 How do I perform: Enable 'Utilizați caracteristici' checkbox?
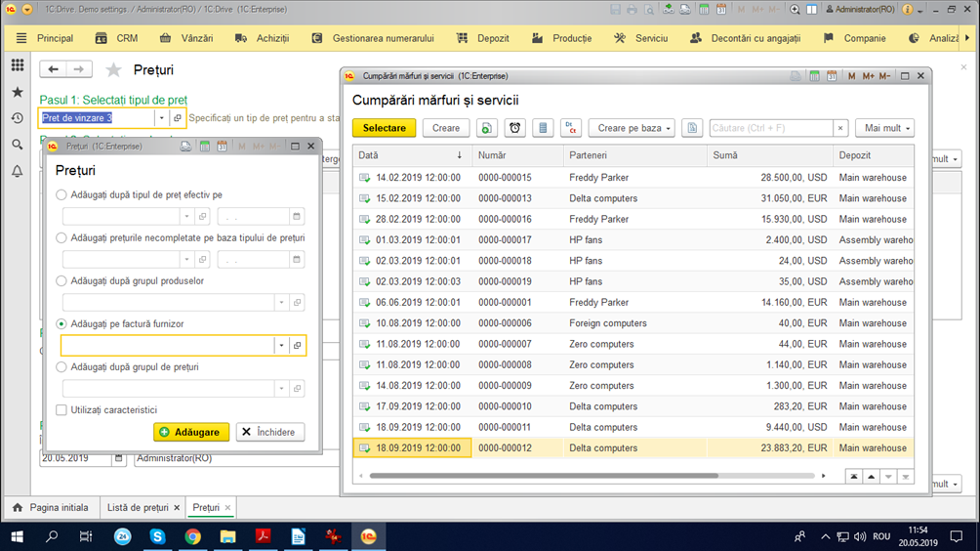(x=61, y=410)
